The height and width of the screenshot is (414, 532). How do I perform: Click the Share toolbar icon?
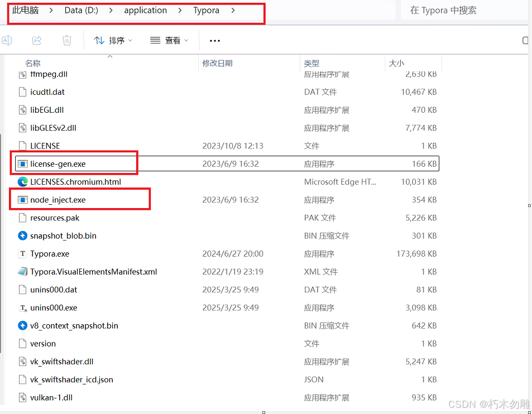coord(37,40)
